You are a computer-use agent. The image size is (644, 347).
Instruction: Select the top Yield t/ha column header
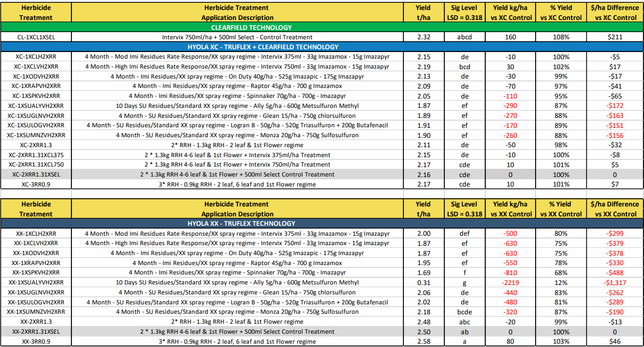coord(424,12)
